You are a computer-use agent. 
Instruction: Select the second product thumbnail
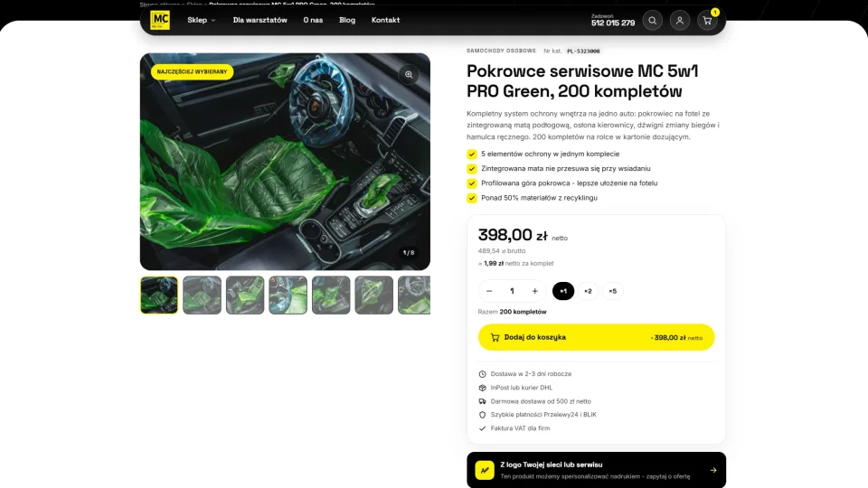(x=202, y=295)
